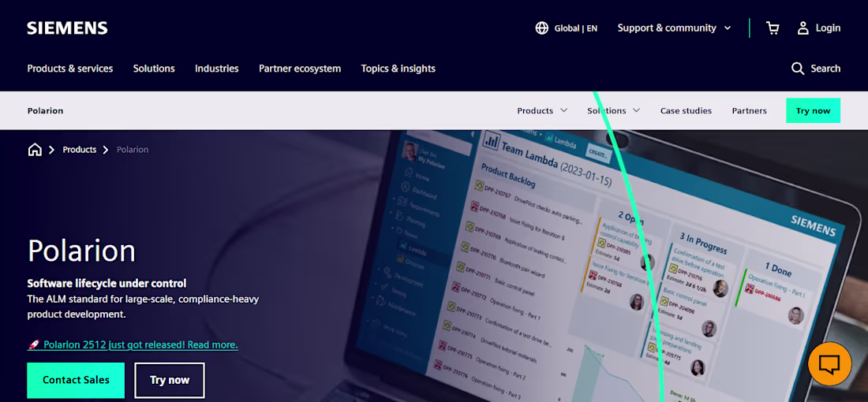The image size is (868, 402).
Task: Open Products & services menu
Action: (x=70, y=69)
